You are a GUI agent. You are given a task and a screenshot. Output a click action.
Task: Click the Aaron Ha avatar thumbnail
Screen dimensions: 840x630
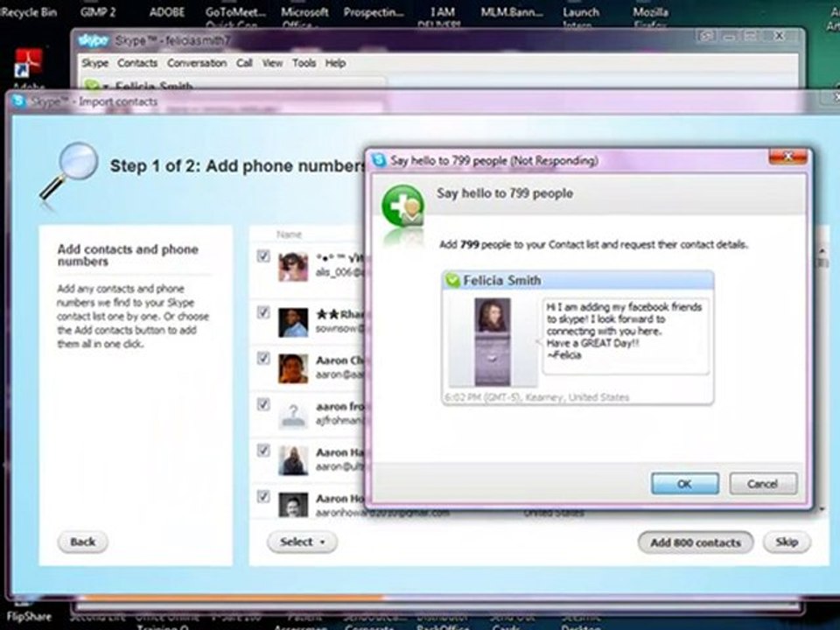[x=293, y=461]
